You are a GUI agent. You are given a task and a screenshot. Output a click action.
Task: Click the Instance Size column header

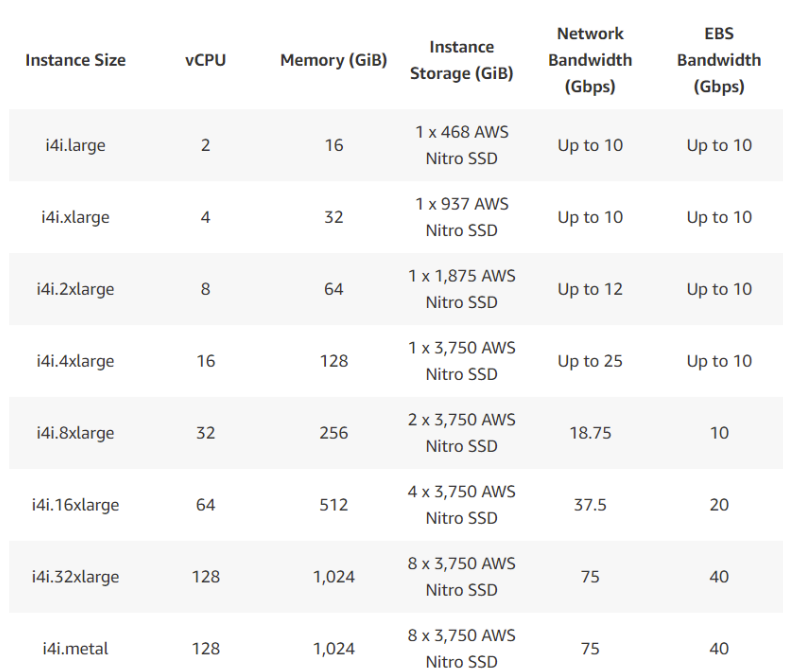(x=75, y=60)
